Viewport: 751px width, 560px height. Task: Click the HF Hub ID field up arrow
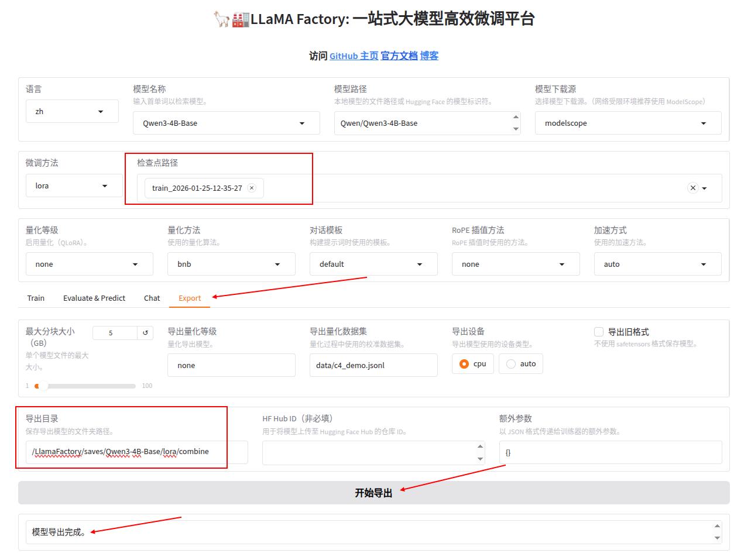point(481,446)
